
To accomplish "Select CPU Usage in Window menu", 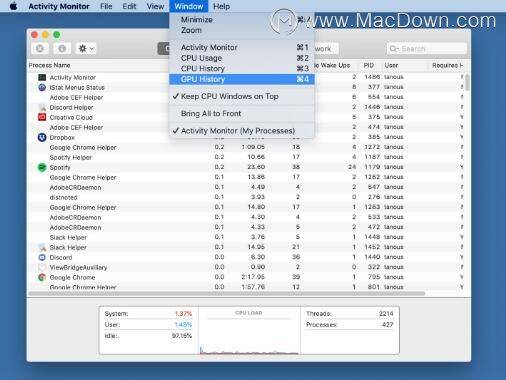I will (x=242, y=58).
